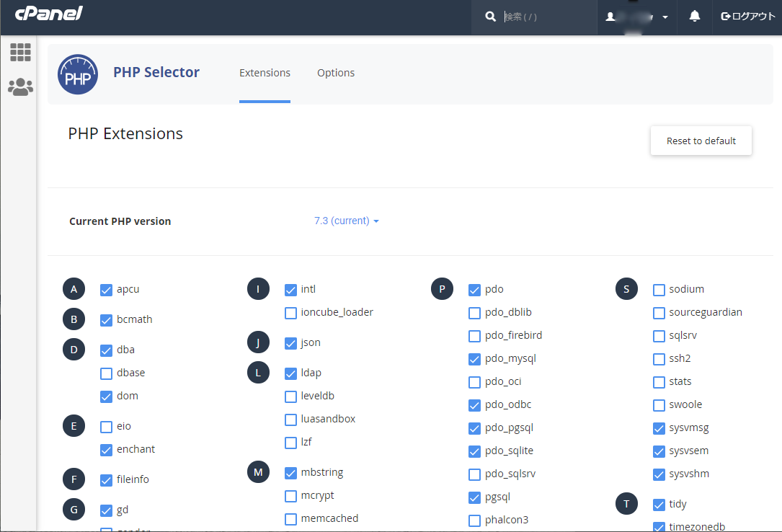The image size is (782, 532).
Task: Switch to the Extensions tab
Action: tap(265, 73)
